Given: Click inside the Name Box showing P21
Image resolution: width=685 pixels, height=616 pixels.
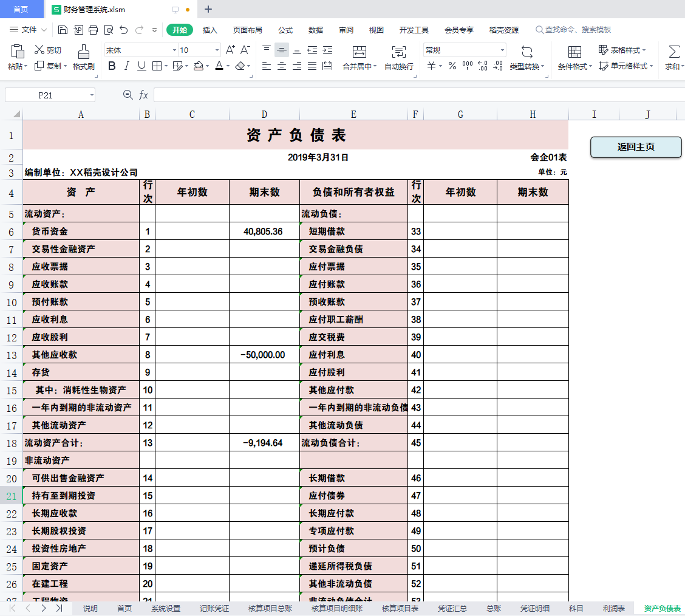Looking at the screenshot, I should tap(46, 95).
